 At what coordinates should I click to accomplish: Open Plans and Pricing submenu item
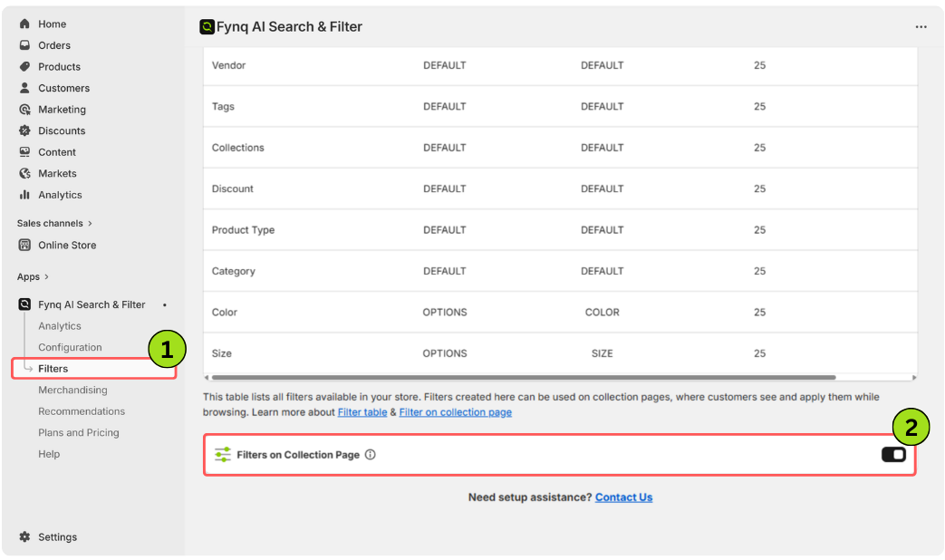(x=78, y=433)
